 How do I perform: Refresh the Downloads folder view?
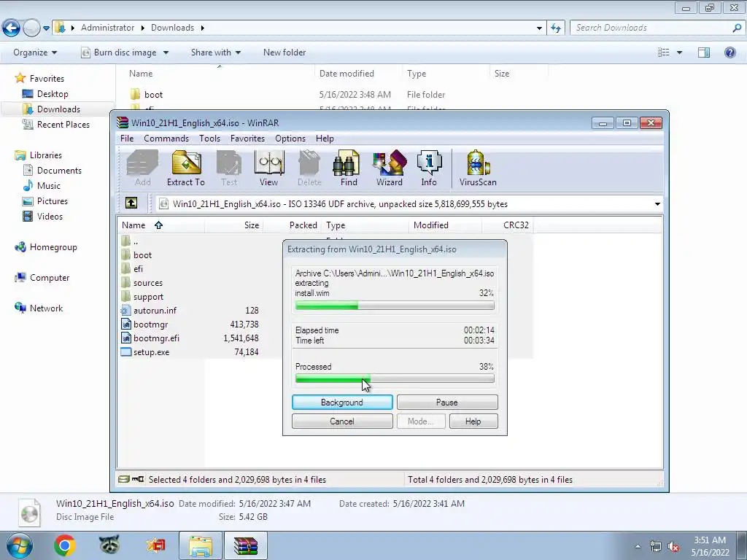(x=556, y=28)
